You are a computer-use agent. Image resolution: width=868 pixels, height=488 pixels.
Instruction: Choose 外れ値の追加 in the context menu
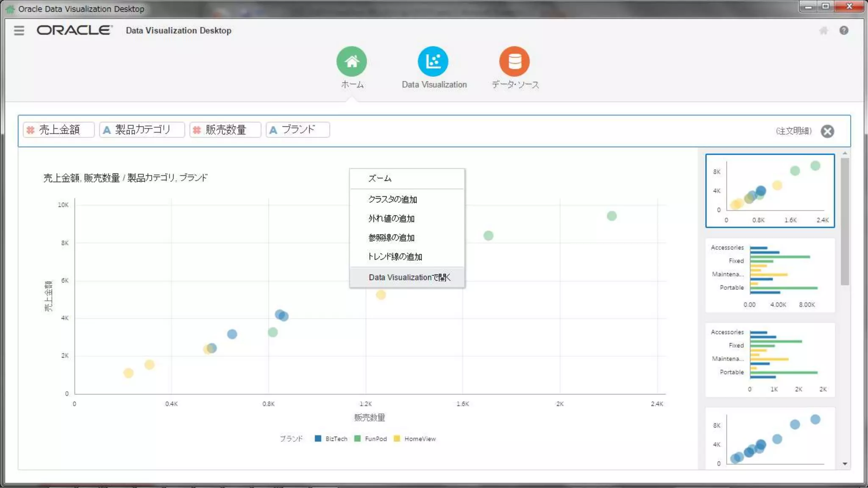(391, 219)
